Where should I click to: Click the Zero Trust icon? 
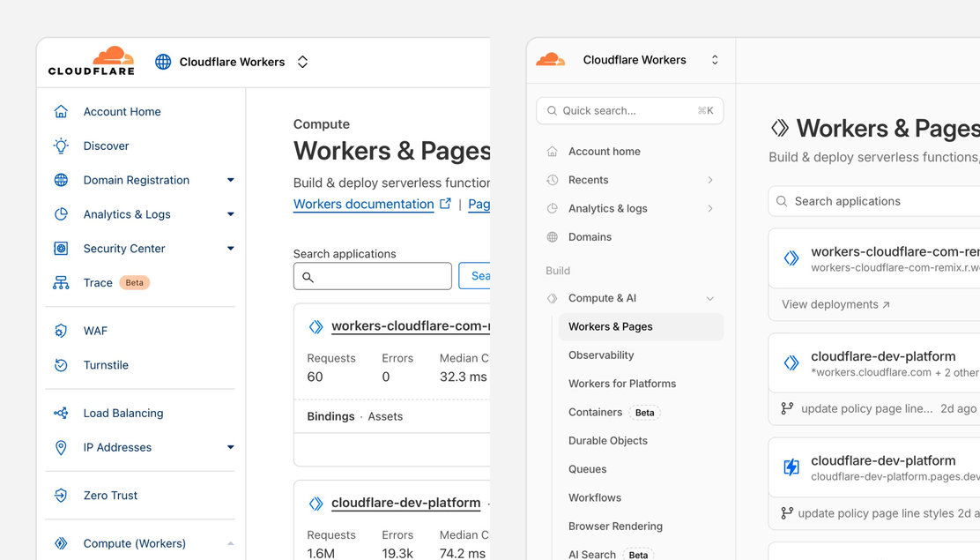(61, 496)
